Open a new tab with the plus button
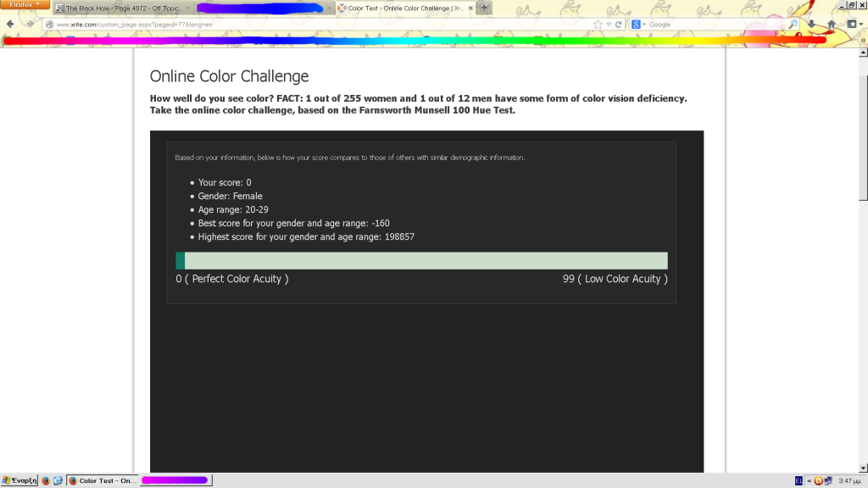This screenshot has height=488, width=868. [x=483, y=7]
